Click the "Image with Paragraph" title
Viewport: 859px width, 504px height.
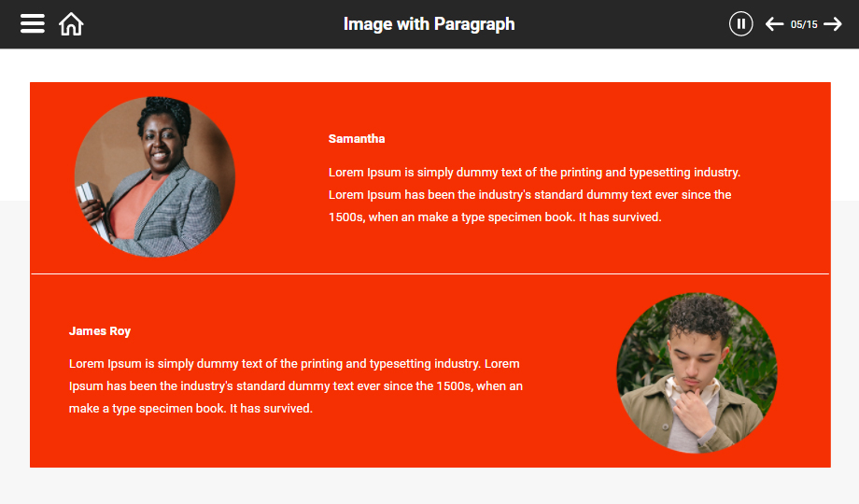point(429,24)
